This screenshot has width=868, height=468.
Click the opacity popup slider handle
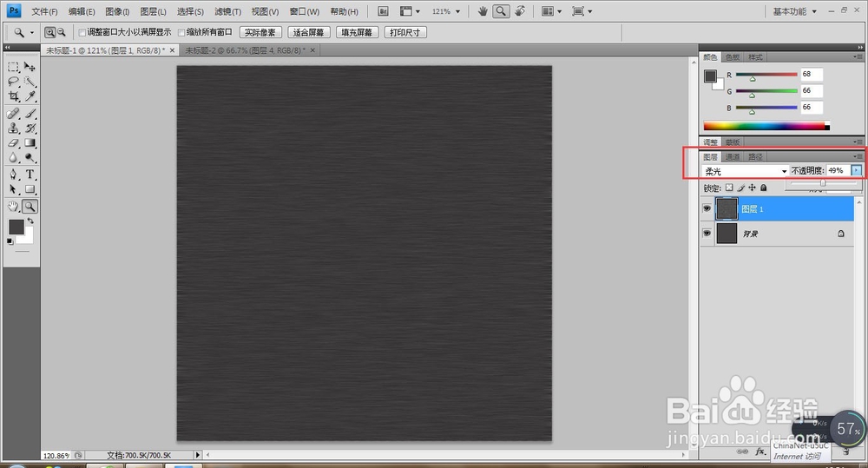[823, 182]
